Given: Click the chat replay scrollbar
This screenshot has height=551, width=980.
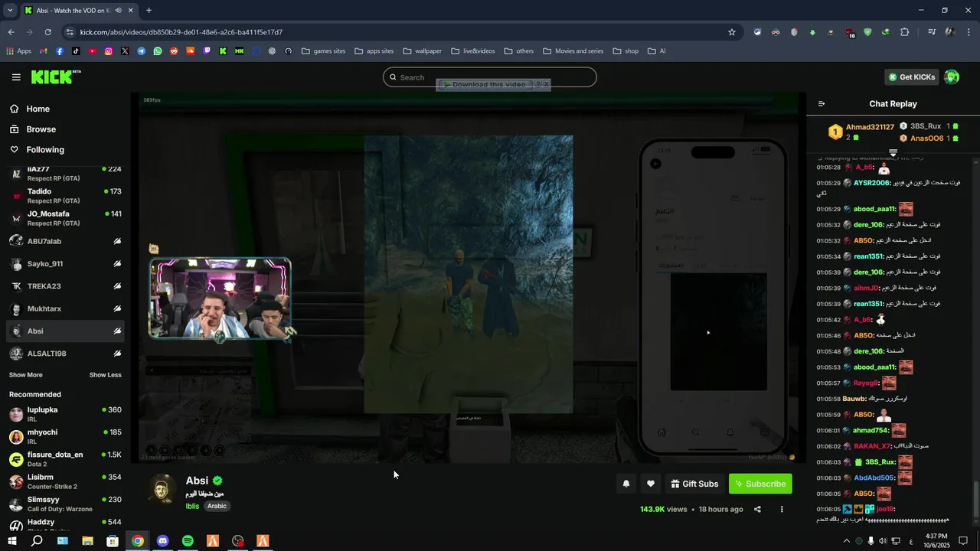Looking at the screenshot, I should point(975,500).
